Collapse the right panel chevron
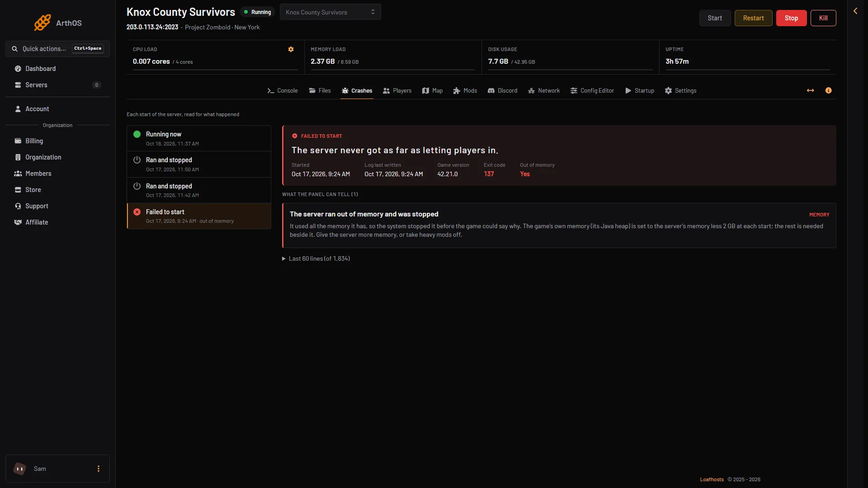 [x=855, y=11]
